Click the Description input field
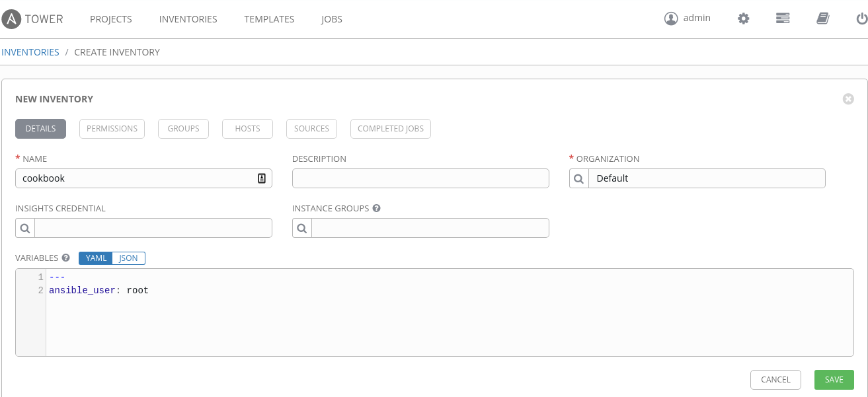The width and height of the screenshot is (868, 397). pyautogui.click(x=420, y=178)
